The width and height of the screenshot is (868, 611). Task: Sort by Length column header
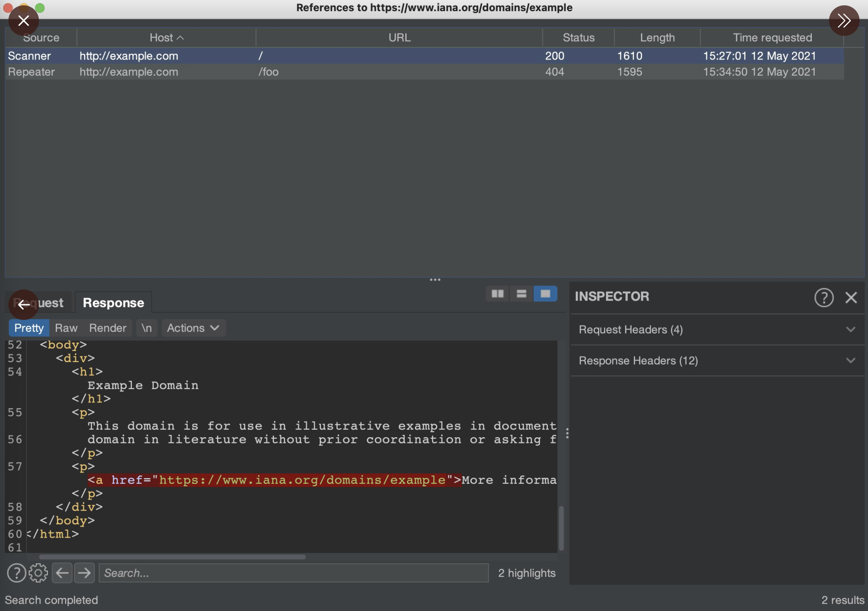(657, 37)
